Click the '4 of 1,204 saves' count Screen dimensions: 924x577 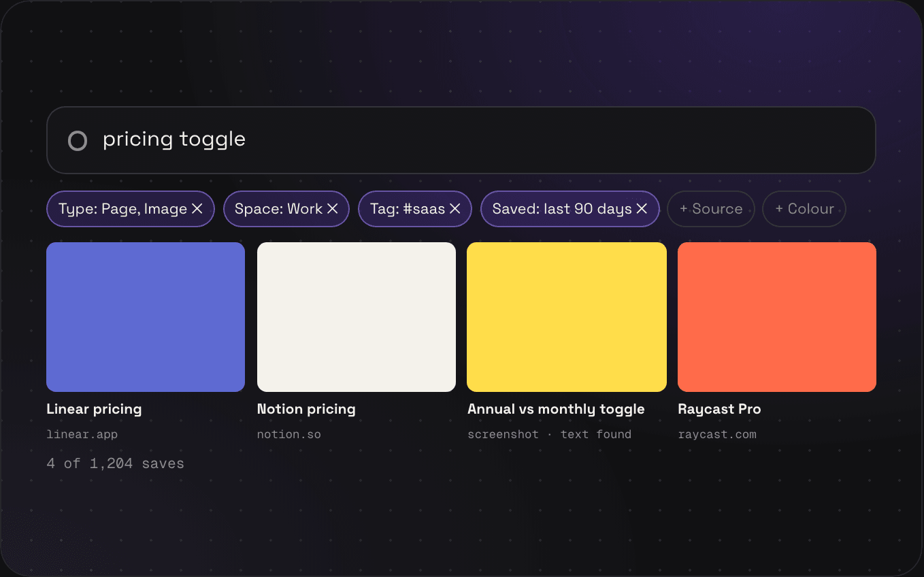point(115,463)
